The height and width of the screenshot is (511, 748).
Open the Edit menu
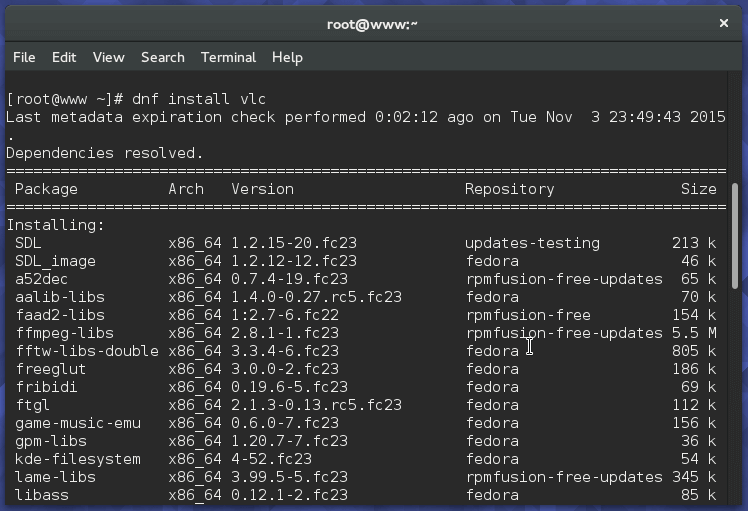point(64,57)
